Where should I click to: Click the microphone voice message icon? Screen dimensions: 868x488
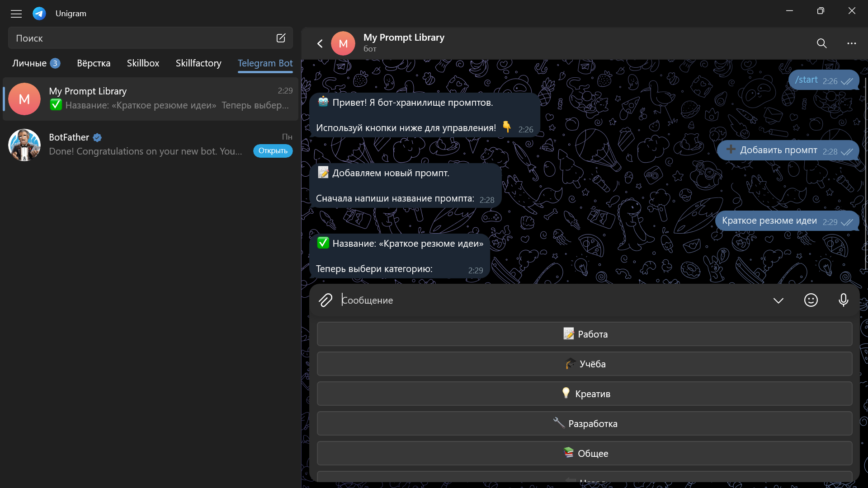pos(843,300)
